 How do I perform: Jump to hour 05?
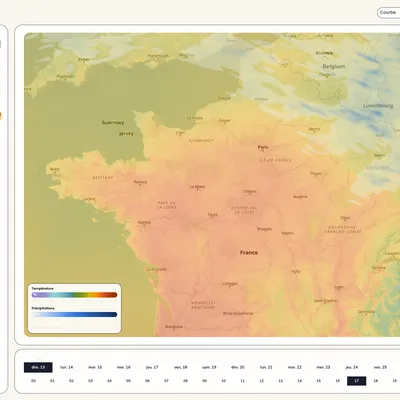click(128, 381)
